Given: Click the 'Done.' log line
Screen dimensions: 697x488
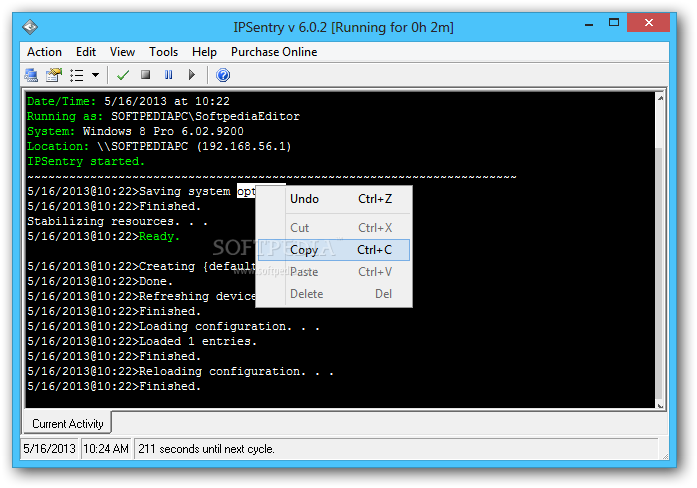Looking at the screenshot, I should click(x=100, y=281).
